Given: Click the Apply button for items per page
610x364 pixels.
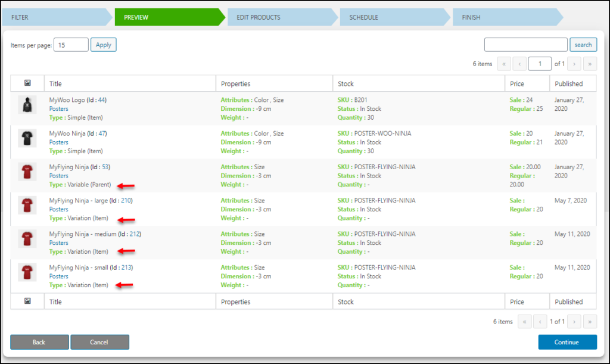Looking at the screenshot, I should tap(103, 44).
